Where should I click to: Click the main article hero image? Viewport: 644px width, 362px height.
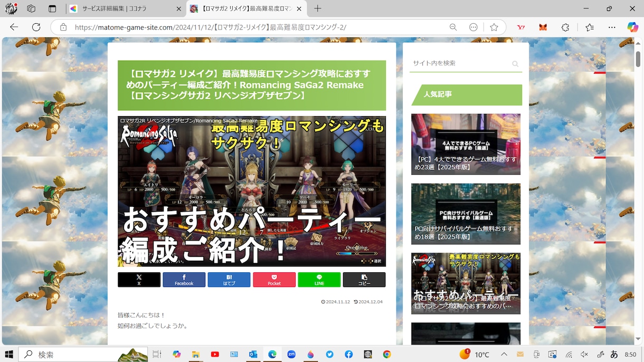tap(252, 192)
